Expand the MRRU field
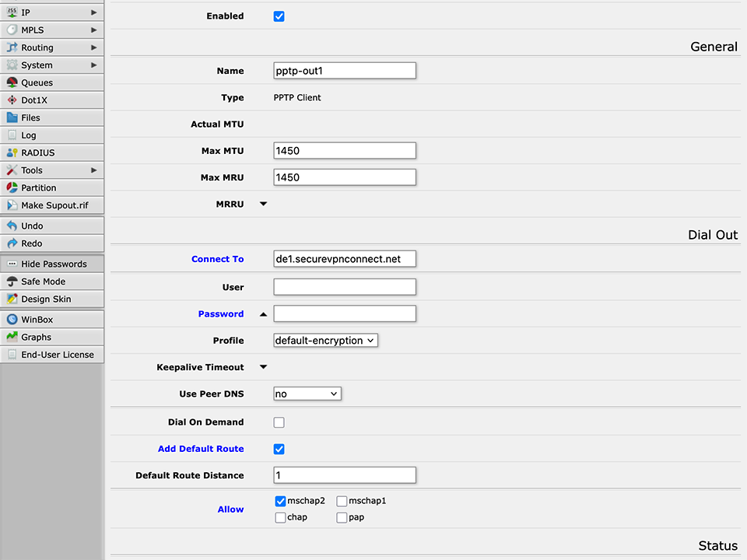The height and width of the screenshot is (560, 747). pyautogui.click(x=263, y=204)
